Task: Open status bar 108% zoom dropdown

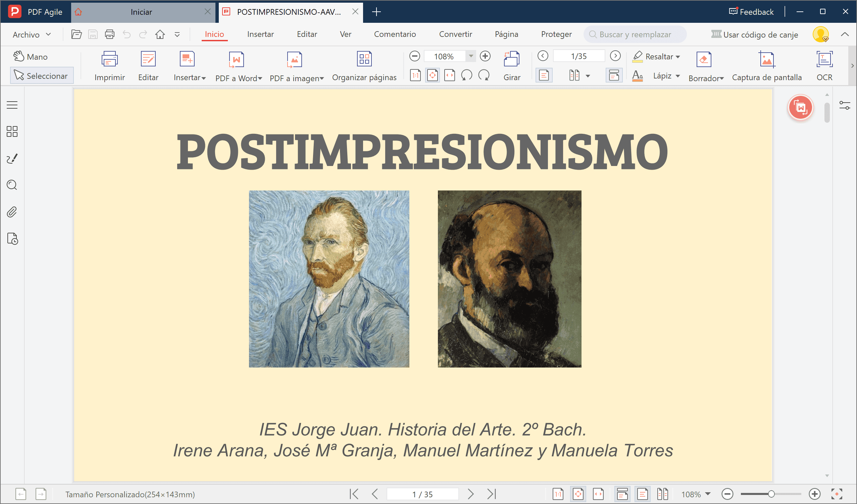Action: coord(708,494)
